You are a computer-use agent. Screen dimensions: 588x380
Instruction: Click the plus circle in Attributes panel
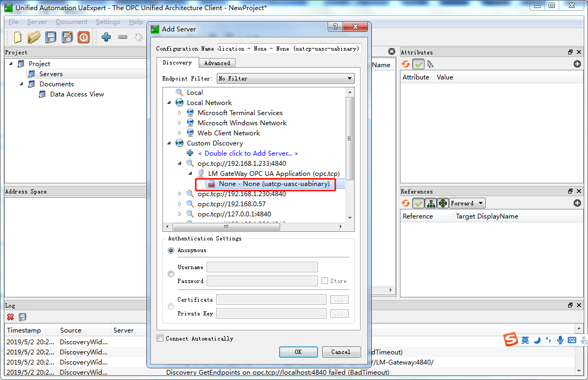coord(577,64)
